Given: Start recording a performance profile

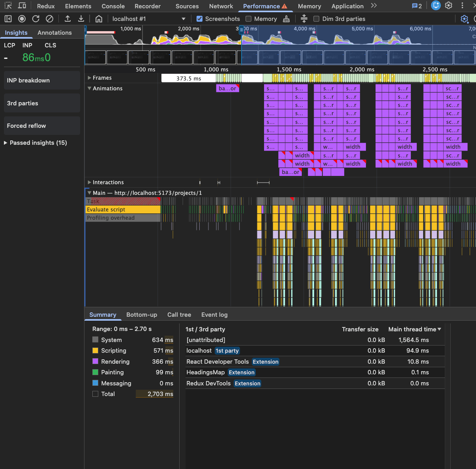Looking at the screenshot, I should tap(22, 19).
